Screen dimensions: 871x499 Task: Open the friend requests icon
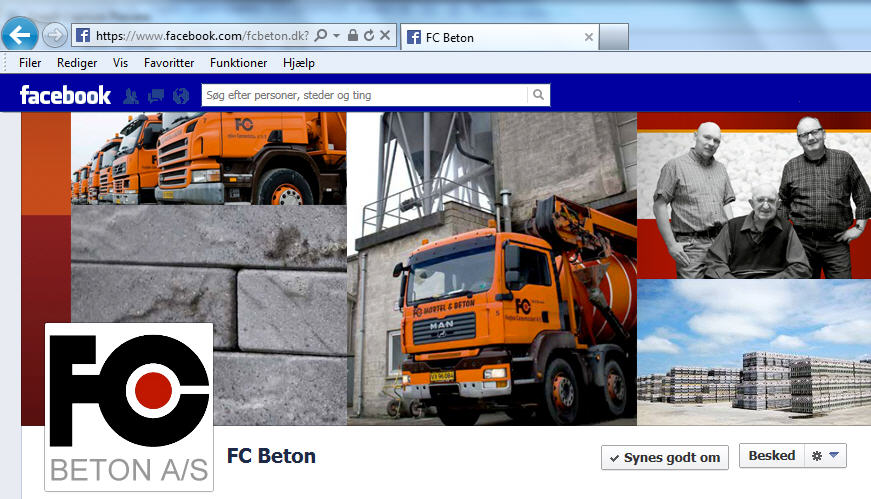pyautogui.click(x=131, y=96)
